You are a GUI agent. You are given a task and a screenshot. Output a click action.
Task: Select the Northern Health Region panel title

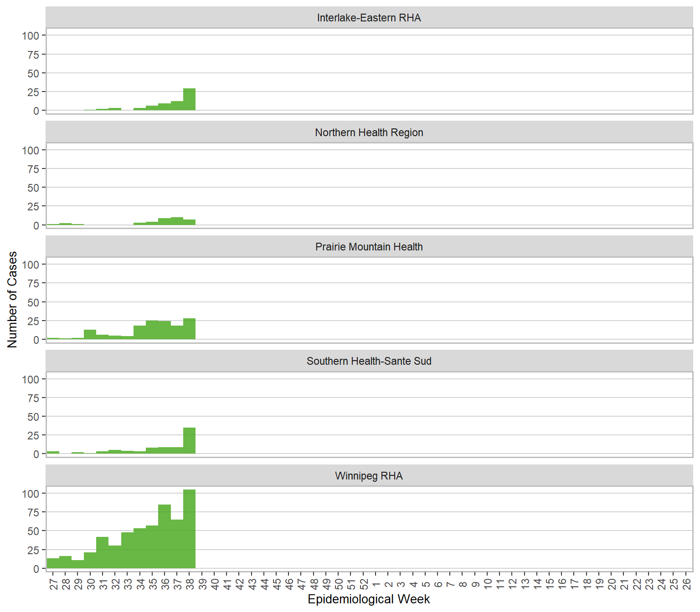(369, 133)
